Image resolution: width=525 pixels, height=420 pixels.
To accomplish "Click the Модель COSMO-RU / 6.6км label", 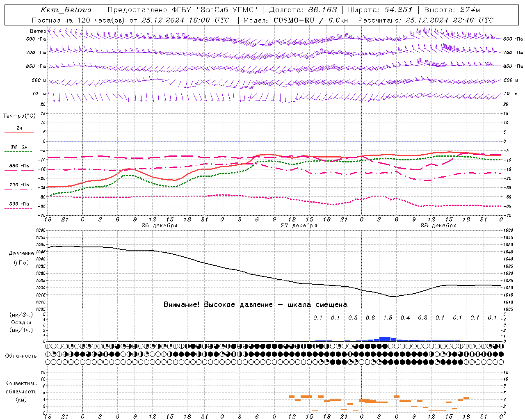I will [295, 20].
